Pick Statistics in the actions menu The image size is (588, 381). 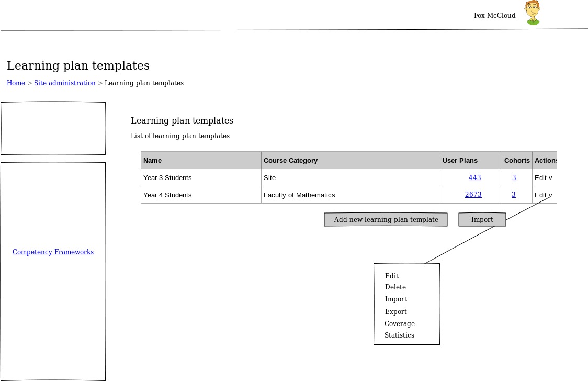(399, 335)
